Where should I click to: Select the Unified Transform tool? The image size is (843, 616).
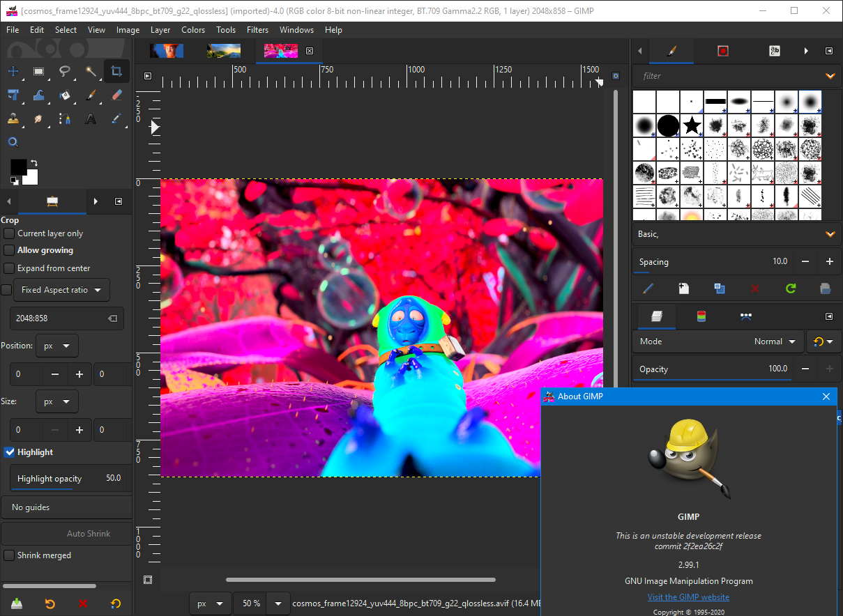13,95
